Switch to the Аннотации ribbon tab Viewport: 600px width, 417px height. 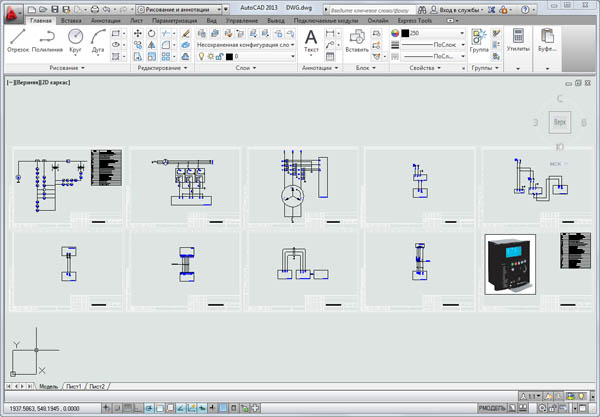tap(106, 20)
